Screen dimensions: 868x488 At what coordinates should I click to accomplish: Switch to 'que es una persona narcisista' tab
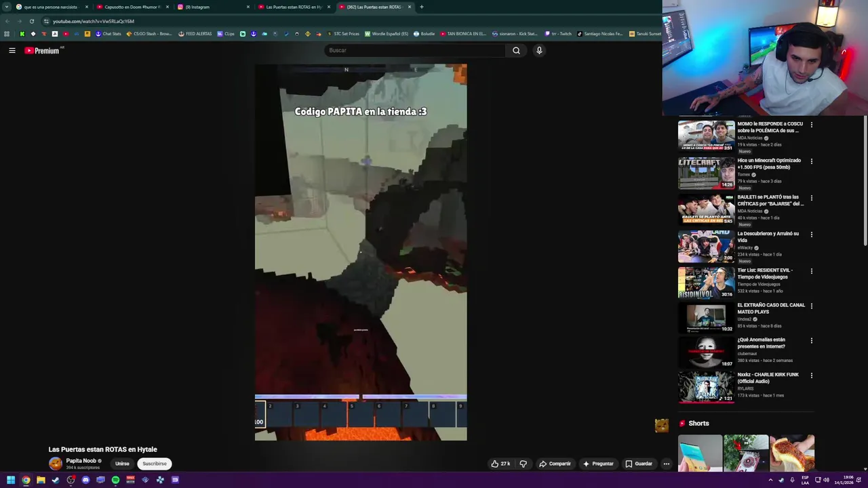coord(51,7)
